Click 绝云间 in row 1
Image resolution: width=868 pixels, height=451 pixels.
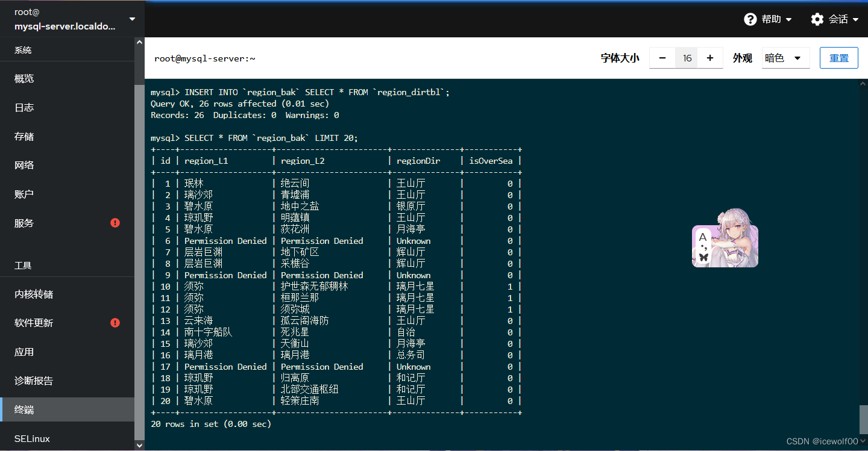pyautogui.click(x=295, y=184)
